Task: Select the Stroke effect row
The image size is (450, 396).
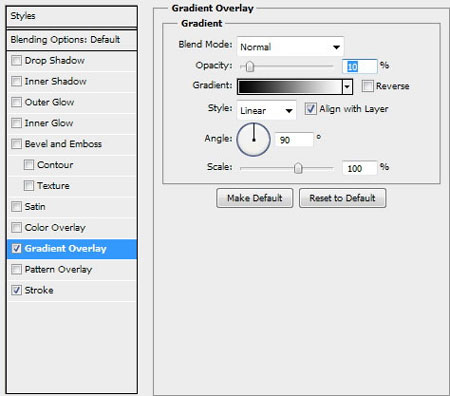Action: (x=72, y=290)
